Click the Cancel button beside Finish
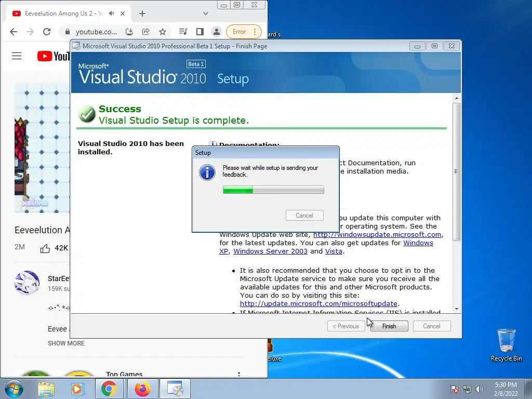The width and height of the screenshot is (532, 399). 432,326
